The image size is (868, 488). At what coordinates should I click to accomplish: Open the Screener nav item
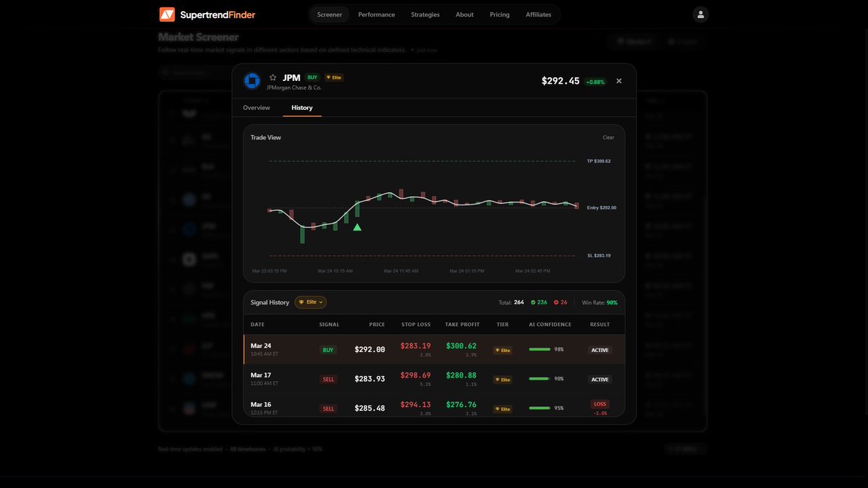tap(330, 14)
